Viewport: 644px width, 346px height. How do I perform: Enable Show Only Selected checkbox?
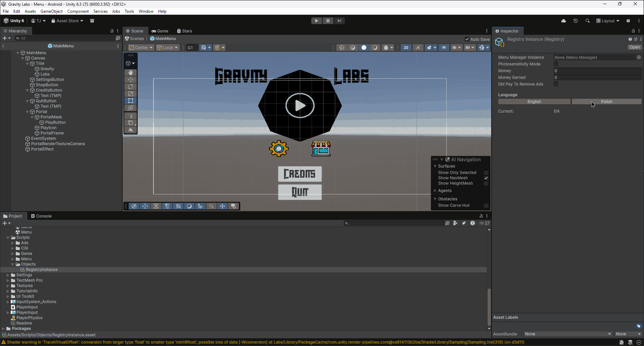(486, 173)
